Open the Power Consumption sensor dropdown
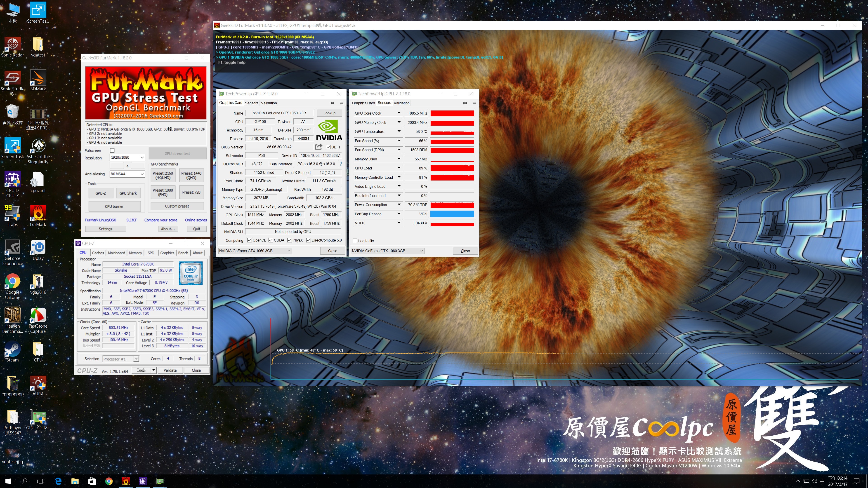The image size is (868, 488). [399, 204]
